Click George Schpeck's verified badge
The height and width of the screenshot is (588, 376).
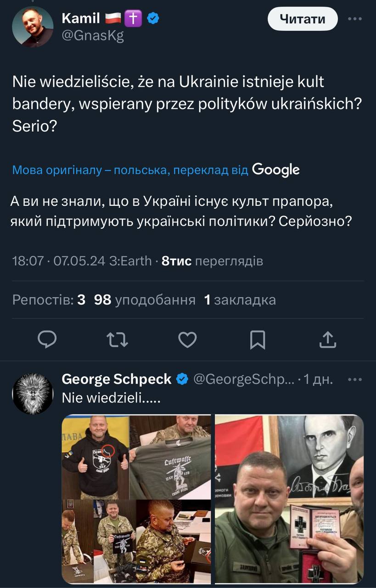[182, 379]
